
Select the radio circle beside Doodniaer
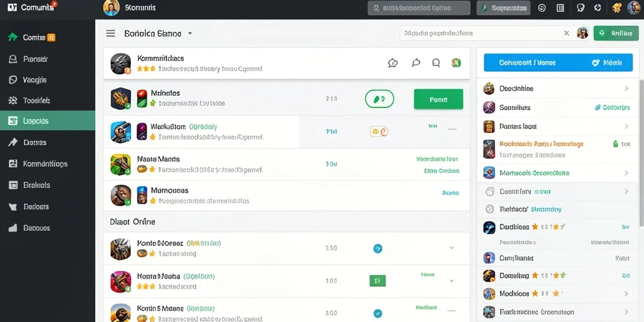tap(489, 191)
